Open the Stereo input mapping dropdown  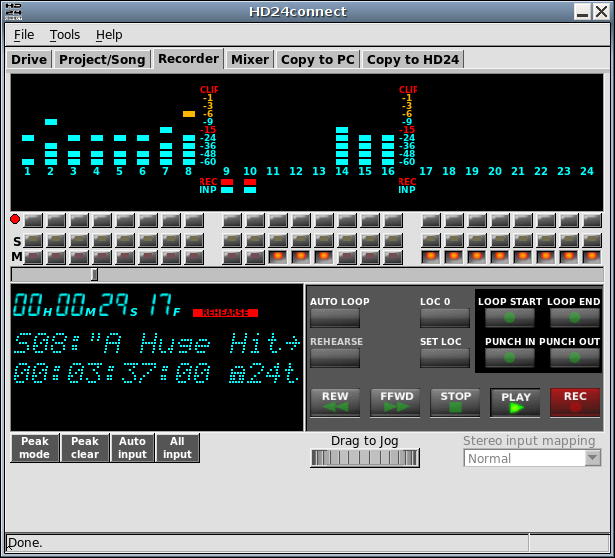(x=532, y=458)
